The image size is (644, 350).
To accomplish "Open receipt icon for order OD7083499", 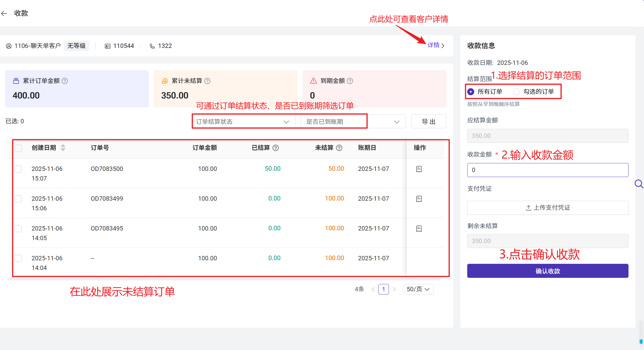I will tap(419, 199).
